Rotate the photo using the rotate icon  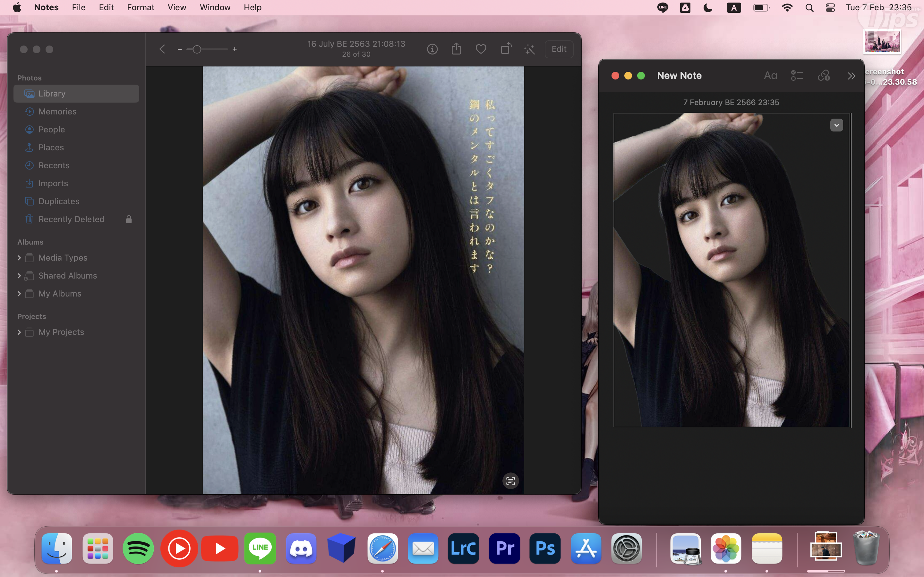coord(506,49)
